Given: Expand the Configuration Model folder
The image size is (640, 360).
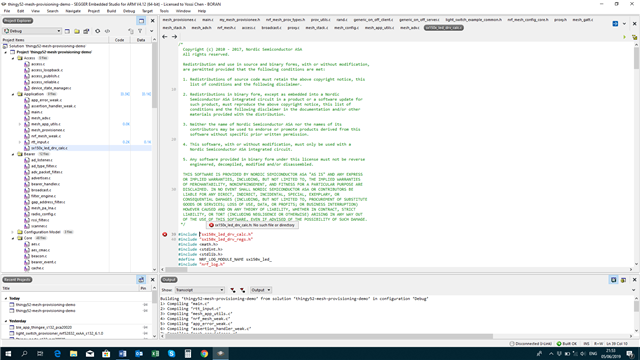Looking at the screenshot, I should [x=13, y=232].
